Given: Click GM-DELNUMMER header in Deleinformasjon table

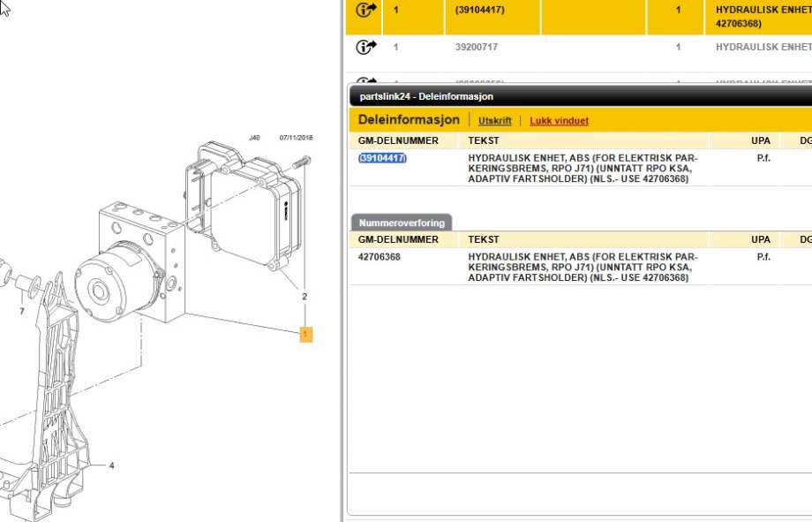Looking at the screenshot, I should point(398,140).
